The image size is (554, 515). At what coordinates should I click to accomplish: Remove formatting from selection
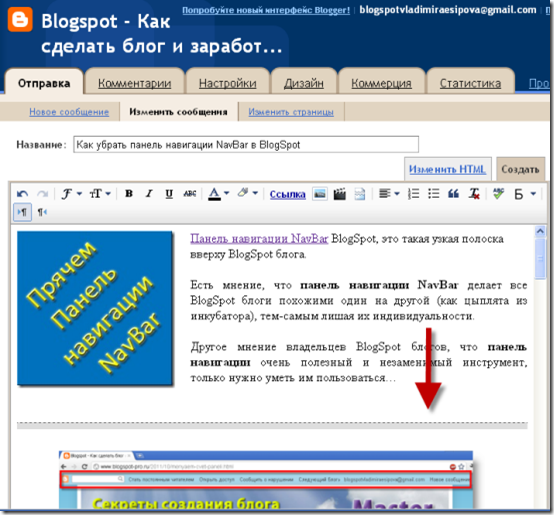click(x=474, y=194)
